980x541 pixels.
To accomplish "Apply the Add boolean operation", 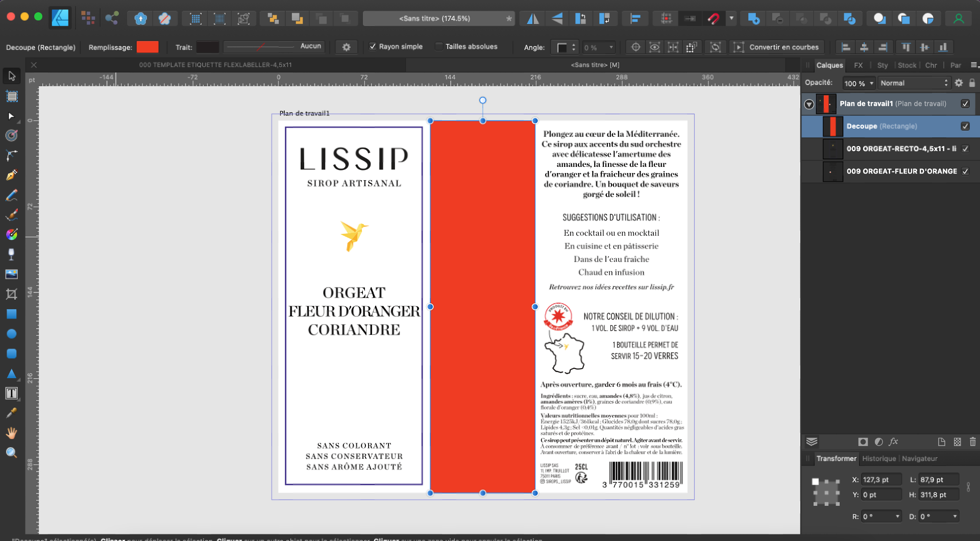I will tap(753, 19).
